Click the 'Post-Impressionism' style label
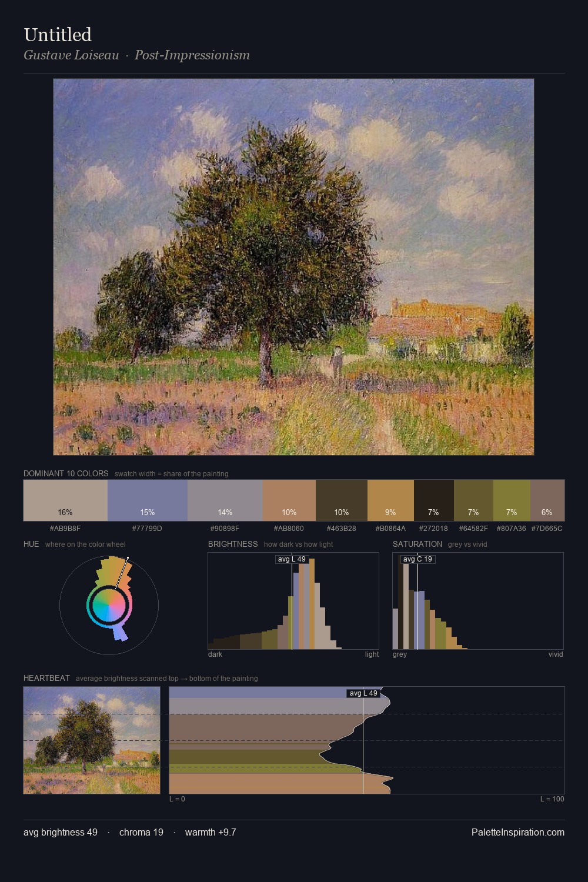Image resolution: width=588 pixels, height=882 pixels. (x=192, y=55)
